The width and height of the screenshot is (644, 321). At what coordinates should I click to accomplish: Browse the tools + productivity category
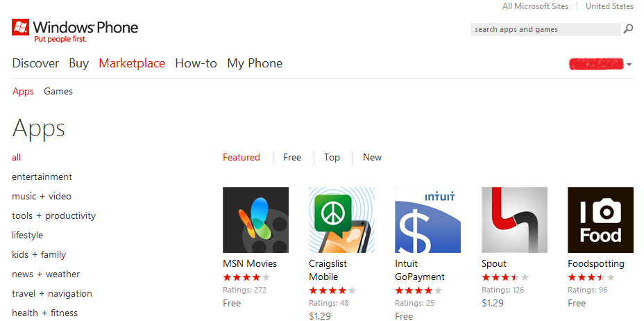coord(53,215)
